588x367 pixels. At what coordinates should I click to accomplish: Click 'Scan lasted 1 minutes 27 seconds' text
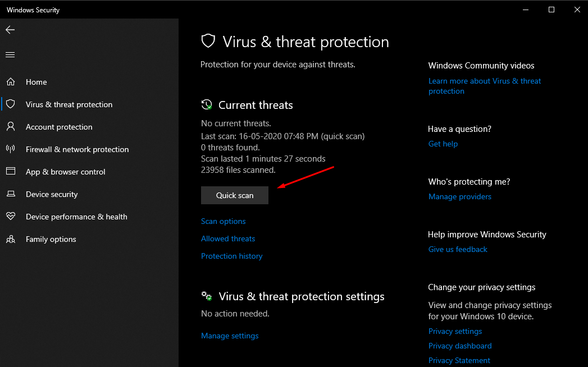[263, 159]
